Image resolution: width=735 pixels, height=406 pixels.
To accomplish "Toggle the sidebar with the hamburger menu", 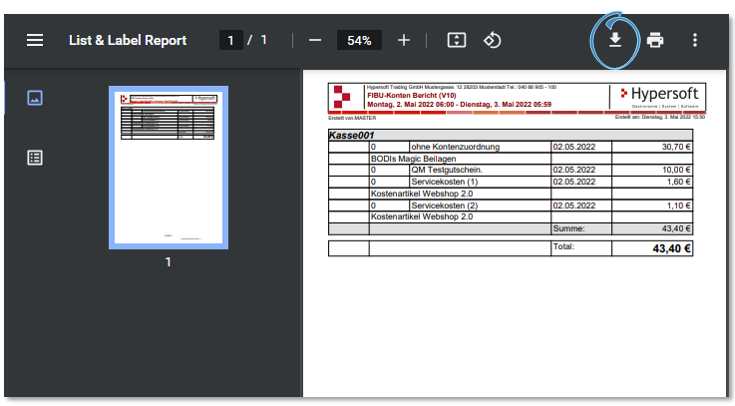I will tap(35, 40).
